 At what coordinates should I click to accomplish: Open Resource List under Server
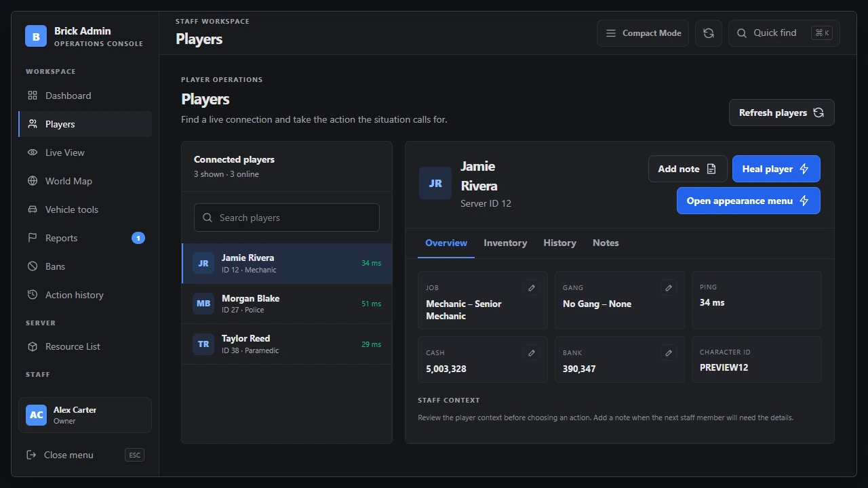(85, 346)
